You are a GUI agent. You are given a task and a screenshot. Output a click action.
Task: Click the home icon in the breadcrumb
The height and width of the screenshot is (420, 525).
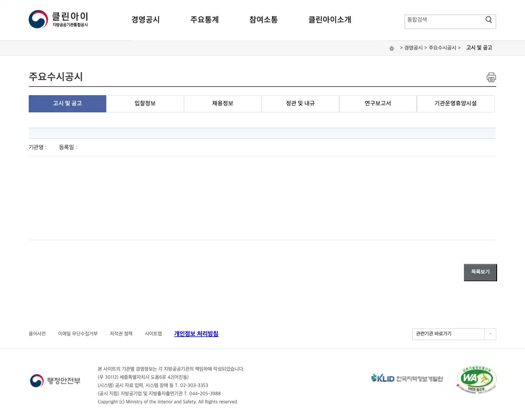[391, 48]
